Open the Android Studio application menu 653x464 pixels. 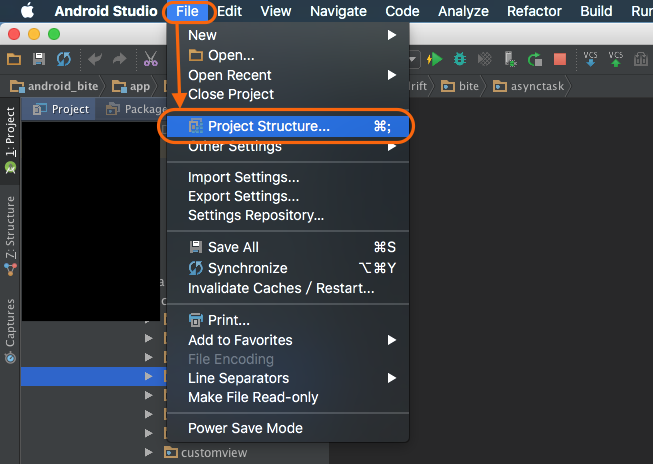tap(106, 11)
